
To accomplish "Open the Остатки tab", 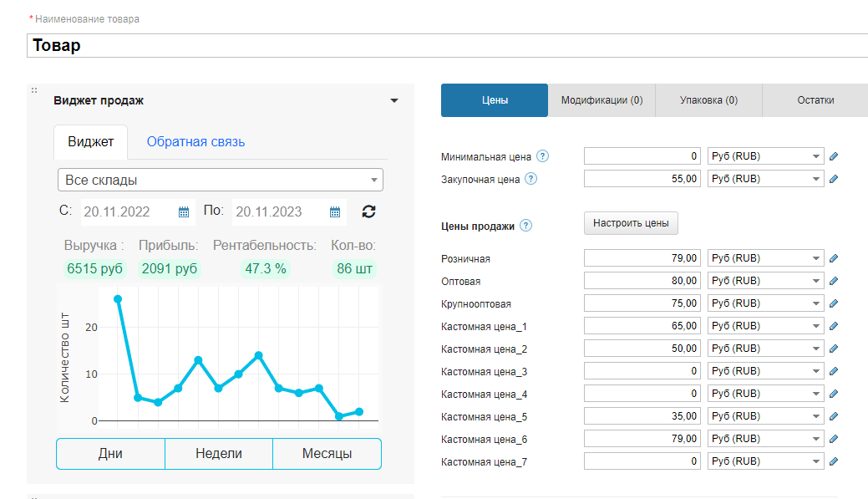I will pyautogui.click(x=815, y=100).
